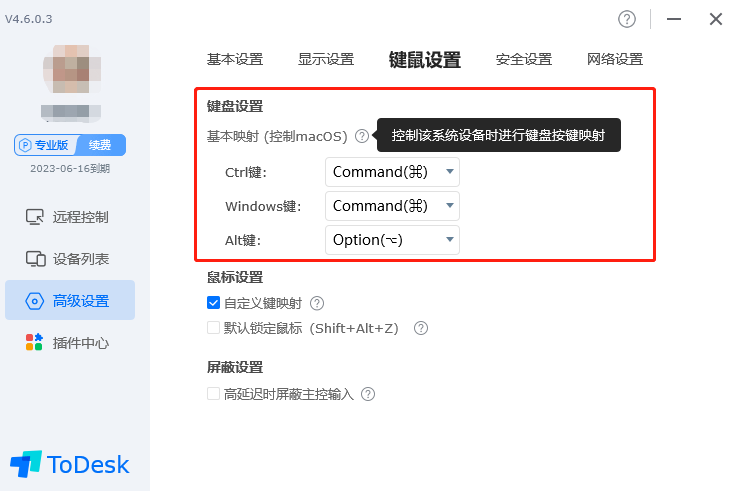Switch to the 基本设置 tab
Viewport: 733px width, 491px height.
pyautogui.click(x=235, y=59)
